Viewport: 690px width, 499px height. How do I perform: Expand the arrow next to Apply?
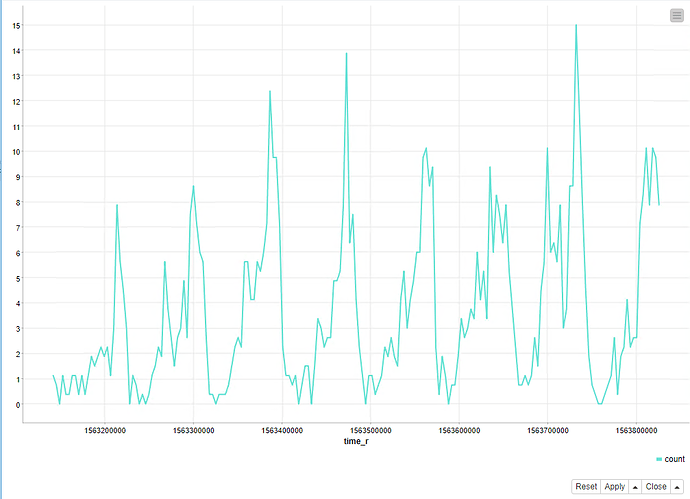point(635,487)
